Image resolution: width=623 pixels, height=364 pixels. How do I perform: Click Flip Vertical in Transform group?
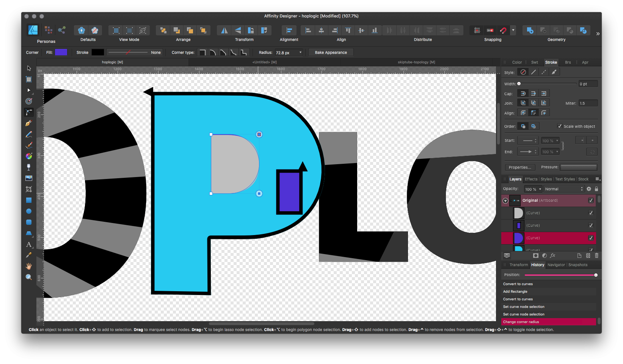coord(238,30)
